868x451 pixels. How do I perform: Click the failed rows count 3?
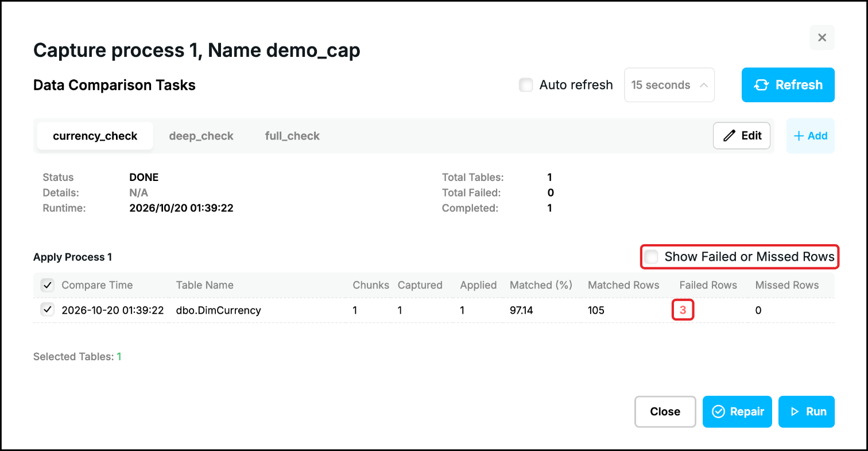[683, 310]
